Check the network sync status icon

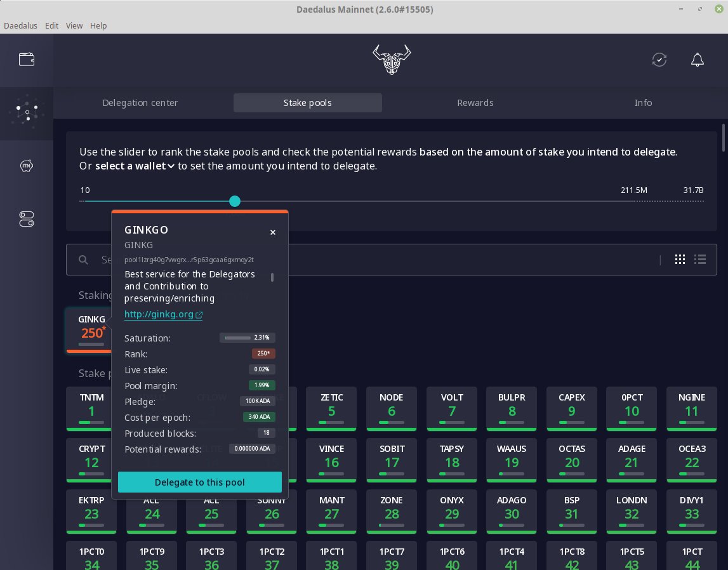click(659, 60)
